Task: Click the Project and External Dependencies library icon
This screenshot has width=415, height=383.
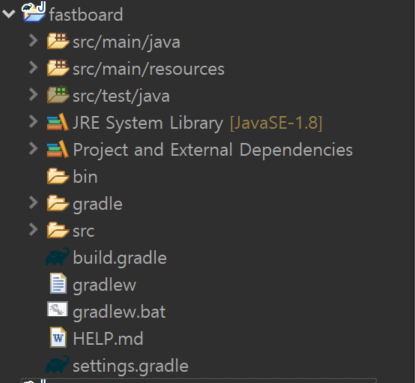Action: tap(58, 149)
